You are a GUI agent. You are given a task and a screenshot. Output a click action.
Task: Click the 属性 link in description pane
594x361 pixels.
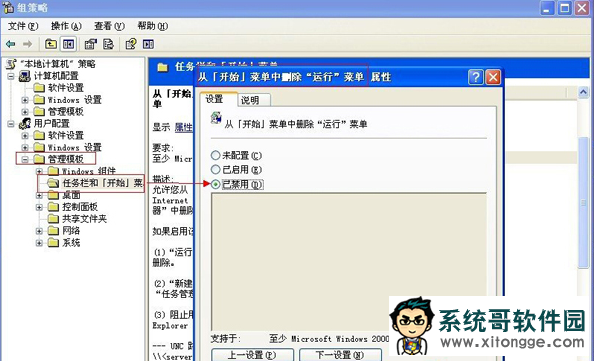tap(183, 127)
